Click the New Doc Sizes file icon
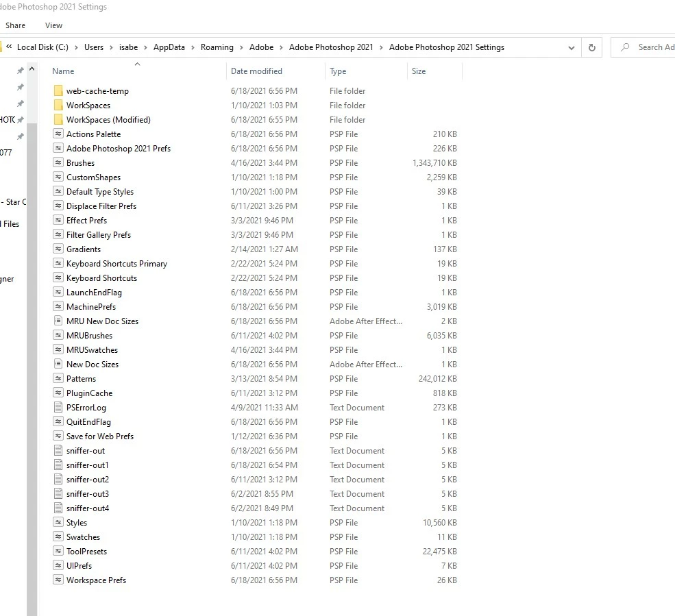This screenshot has height=616, width=675. tap(58, 364)
